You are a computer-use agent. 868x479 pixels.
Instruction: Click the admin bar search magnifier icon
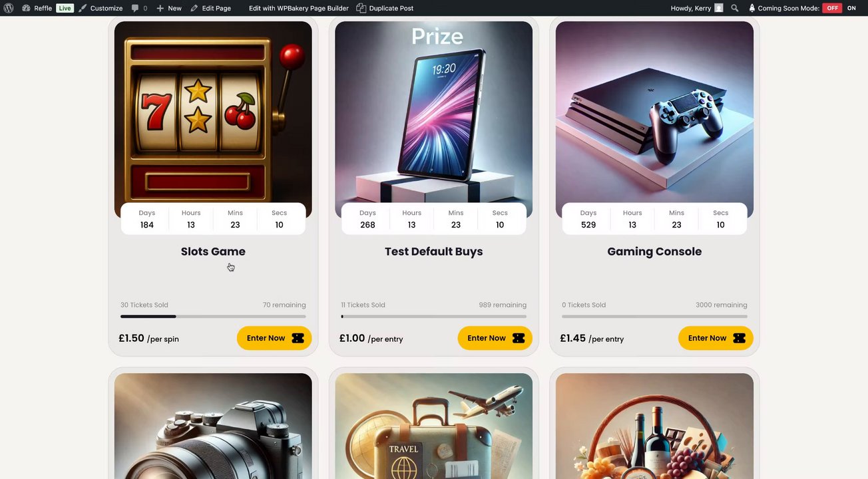click(x=735, y=8)
